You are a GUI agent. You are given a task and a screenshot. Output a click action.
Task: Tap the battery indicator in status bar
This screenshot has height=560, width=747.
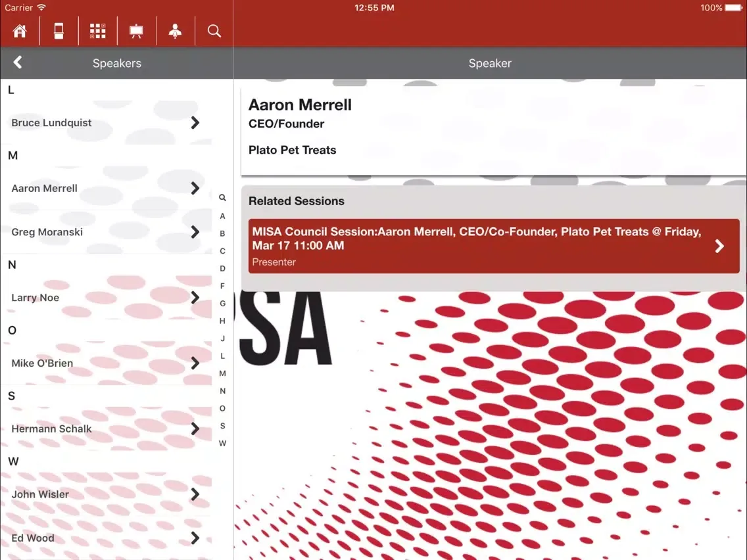(x=733, y=8)
